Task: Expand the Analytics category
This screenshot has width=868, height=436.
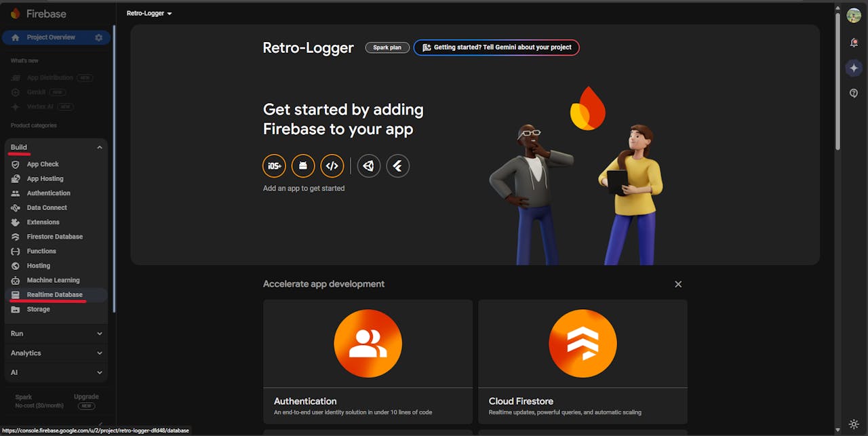Action: (56, 353)
